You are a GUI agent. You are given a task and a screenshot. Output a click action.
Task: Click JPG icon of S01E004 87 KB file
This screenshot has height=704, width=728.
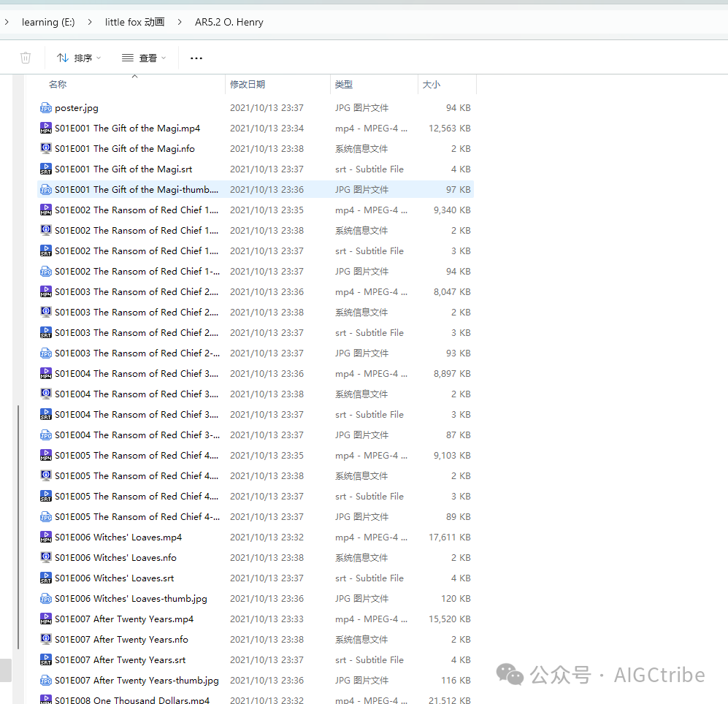tap(46, 435)
